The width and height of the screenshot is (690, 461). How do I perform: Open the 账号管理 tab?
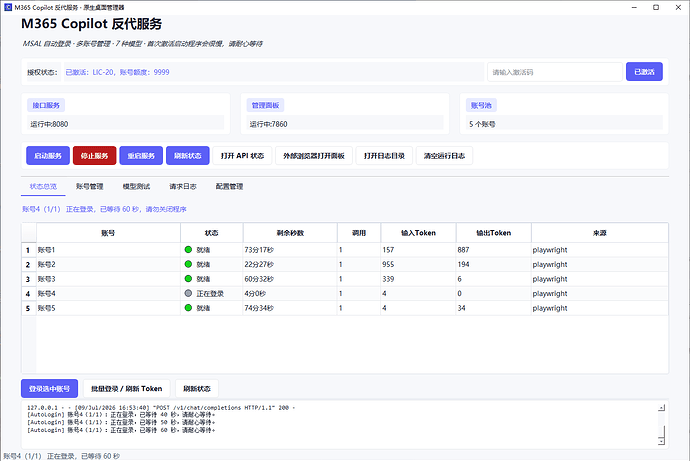[89, 187]
